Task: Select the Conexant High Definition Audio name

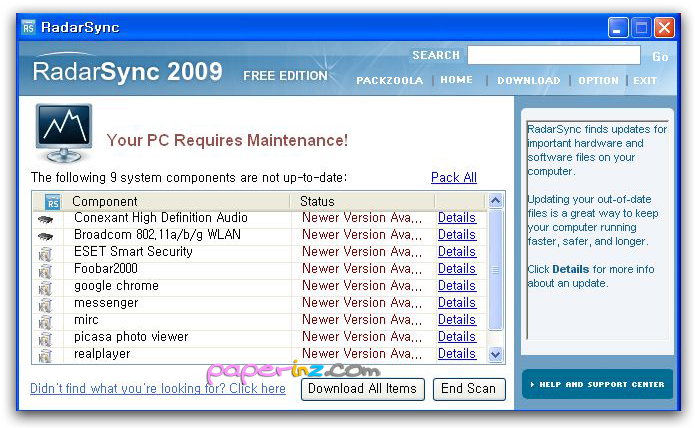Action: (x=161, y=218)
